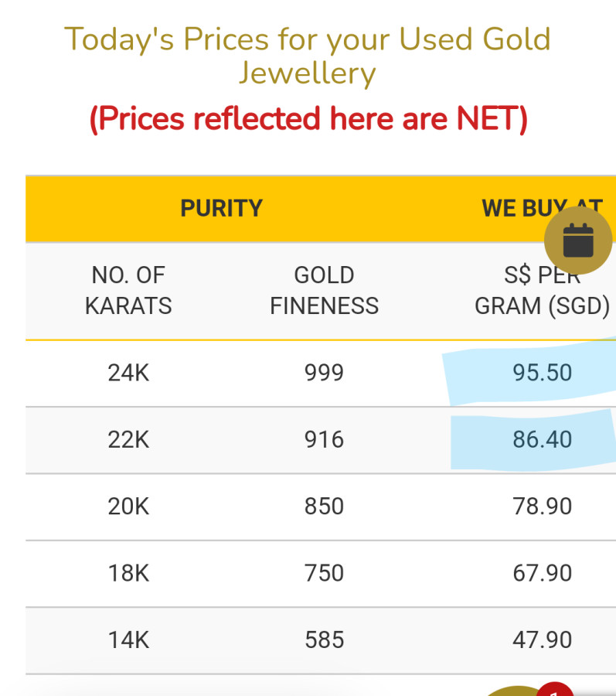Select the 20K karat row label
616x696 pixels.
coord(128,507)
